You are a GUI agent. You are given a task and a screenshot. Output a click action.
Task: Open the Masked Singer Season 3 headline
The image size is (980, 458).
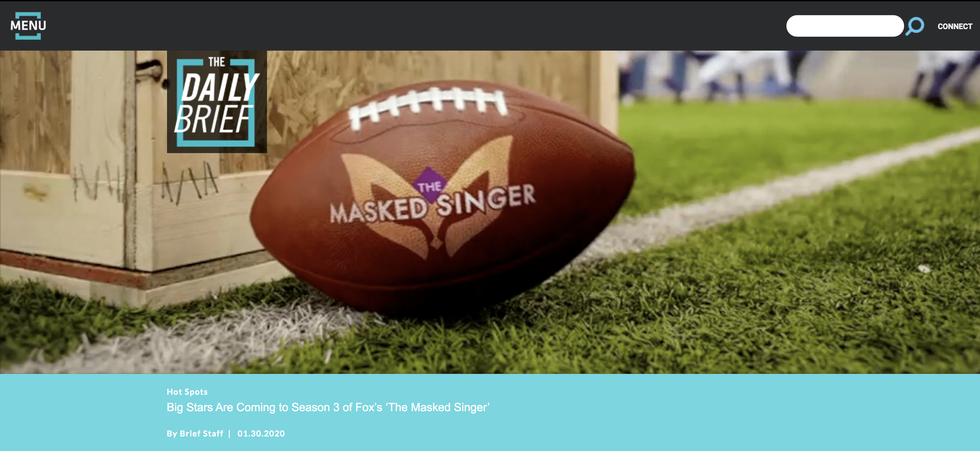point(328,407)
